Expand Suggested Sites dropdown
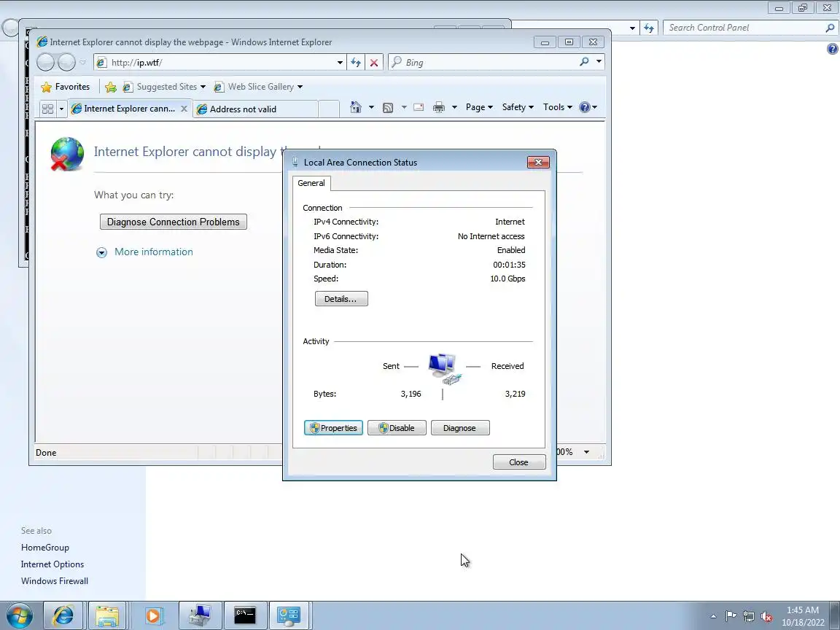This screenshot has height=630, width=840. 203,87
